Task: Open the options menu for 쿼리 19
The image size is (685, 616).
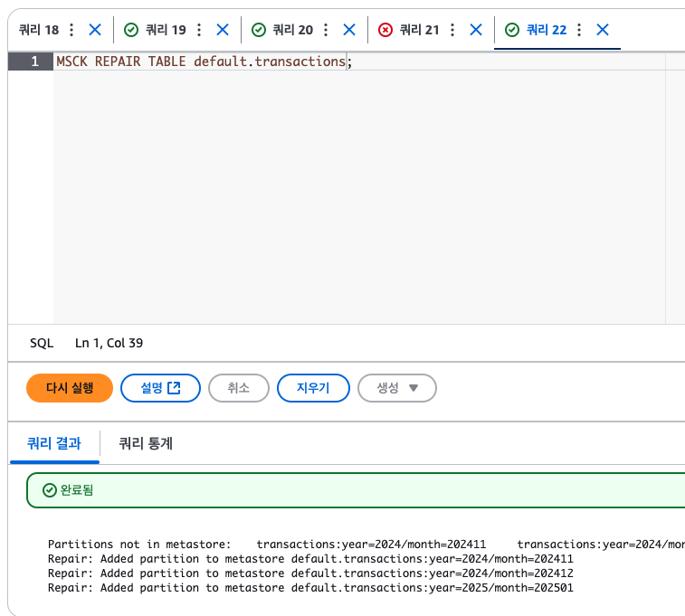Action: [x=199, y=30]
